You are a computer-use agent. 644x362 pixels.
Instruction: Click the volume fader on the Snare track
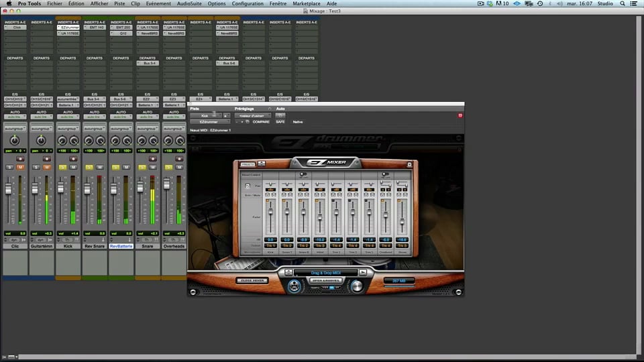140,187
